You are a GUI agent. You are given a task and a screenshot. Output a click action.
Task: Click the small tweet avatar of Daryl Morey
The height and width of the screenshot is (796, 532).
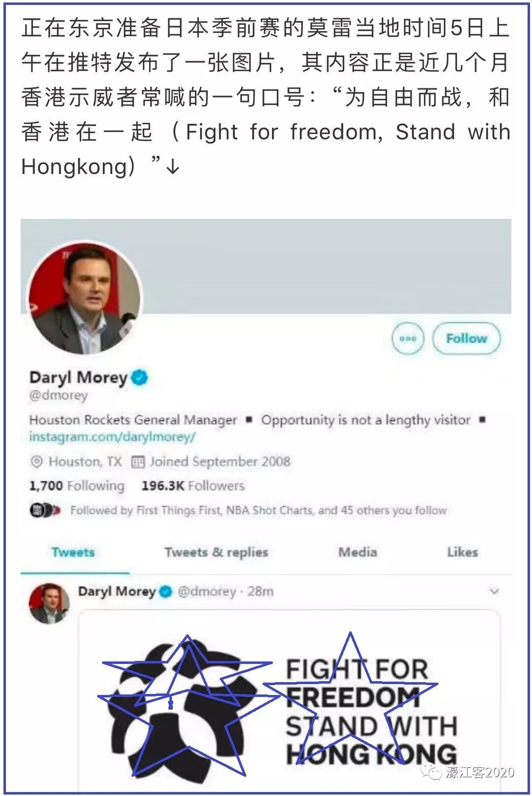click(x=49, y=604)
